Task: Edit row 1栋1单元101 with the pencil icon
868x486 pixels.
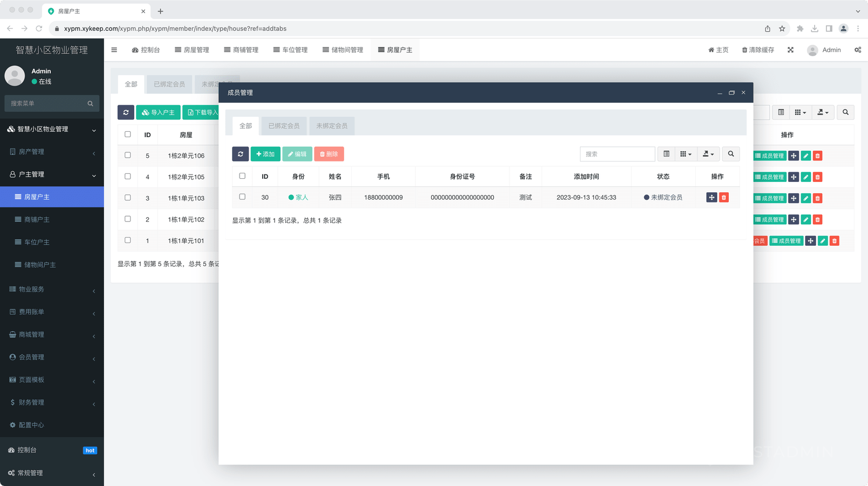Action: (823, 241)
